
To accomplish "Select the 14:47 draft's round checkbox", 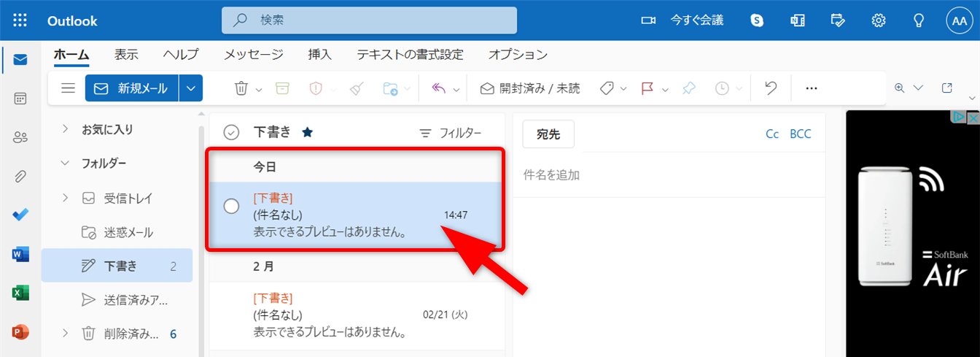I will [231, 207].
